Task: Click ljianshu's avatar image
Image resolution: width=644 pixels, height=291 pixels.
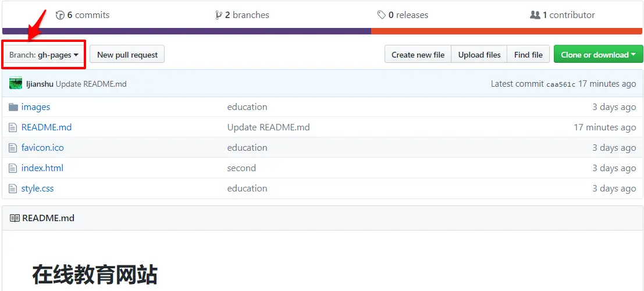Action: 16,83
